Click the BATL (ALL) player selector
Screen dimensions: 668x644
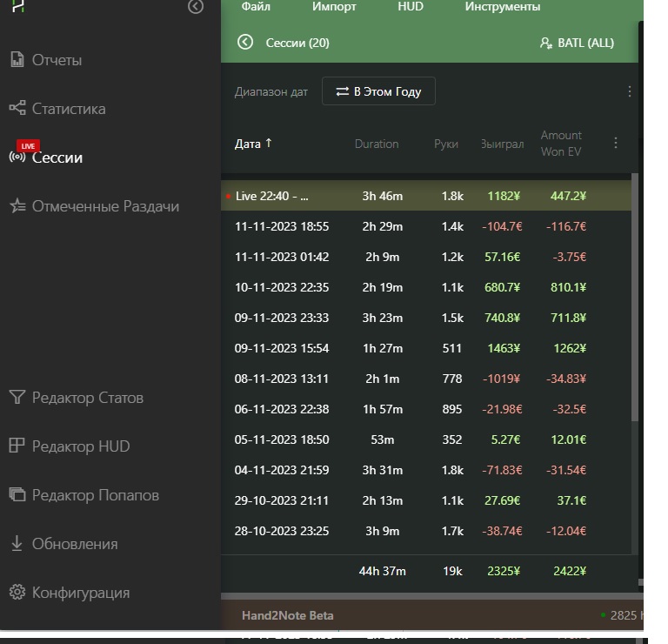(577, 43)
